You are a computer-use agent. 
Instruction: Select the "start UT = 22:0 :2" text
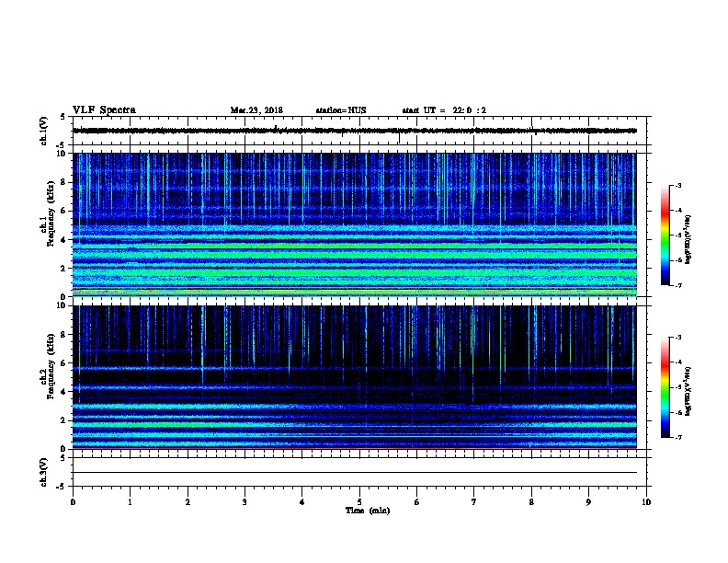click(444, 110)
